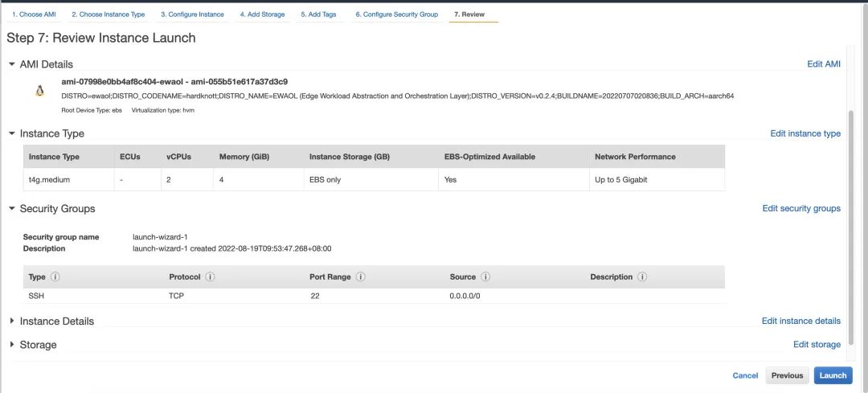Click the Linux penguin AMI icon
868x393 pixels.
click(39, 92)
